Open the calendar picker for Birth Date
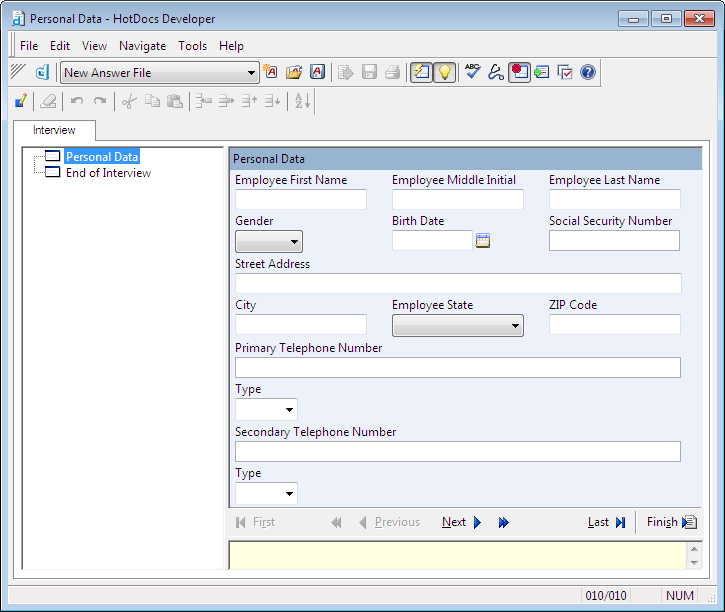Screen dimensions: 725x612 point(483,240)
